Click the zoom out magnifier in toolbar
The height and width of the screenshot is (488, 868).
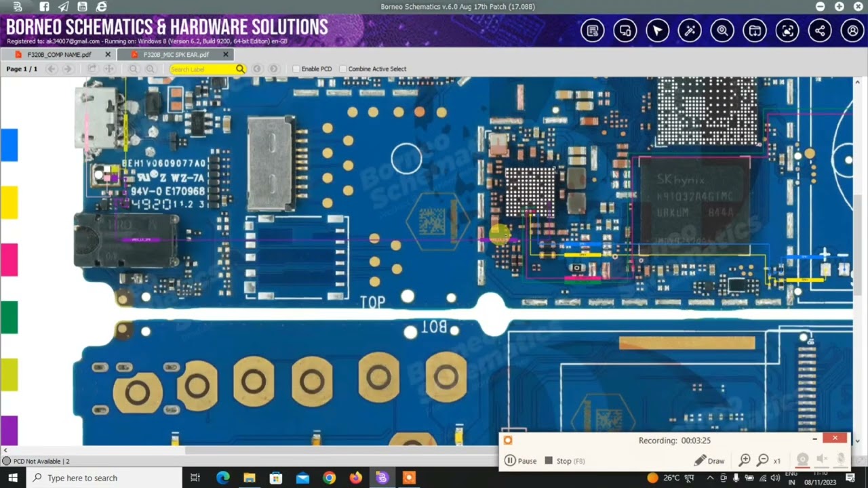click(134, 69)
